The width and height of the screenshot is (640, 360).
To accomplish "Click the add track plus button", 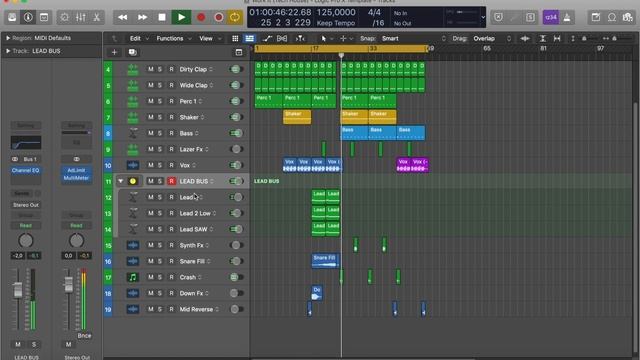I will [x=114, y=52].
